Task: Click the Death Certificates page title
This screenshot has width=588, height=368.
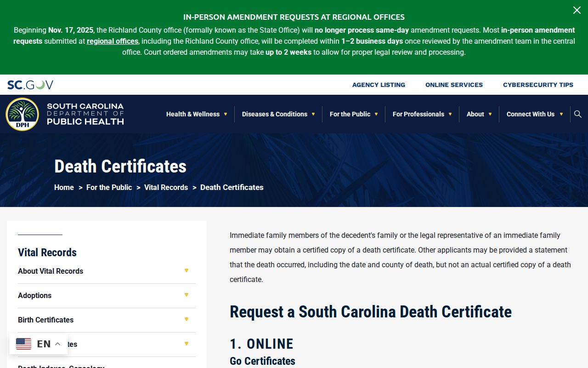Action: pyautogui.click(x=120, y=166)
